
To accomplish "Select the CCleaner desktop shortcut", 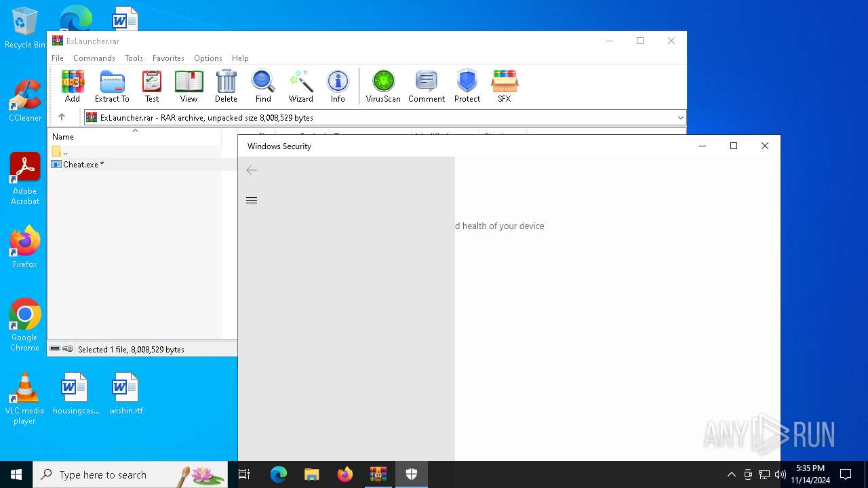I will tap(25, 100).
